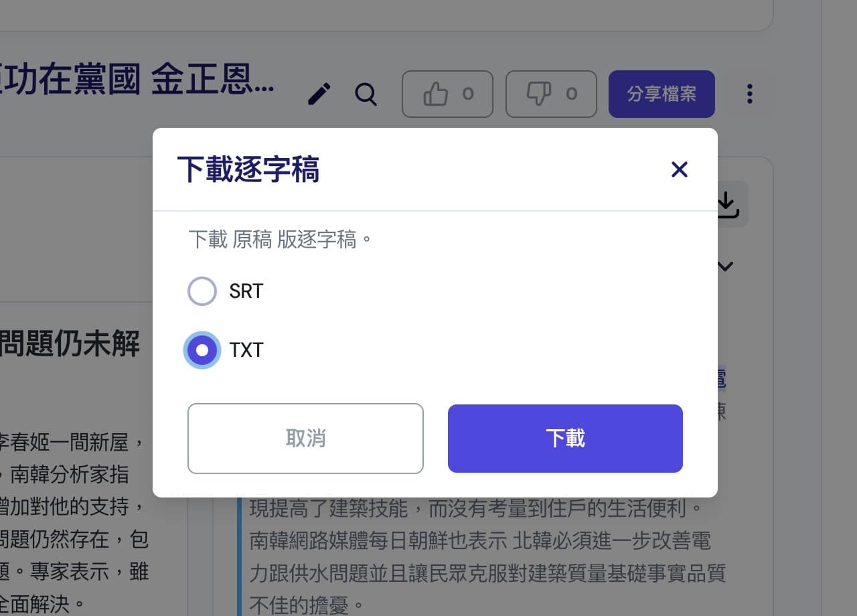Click the file title ending 金正恩…

pos(137,81)
